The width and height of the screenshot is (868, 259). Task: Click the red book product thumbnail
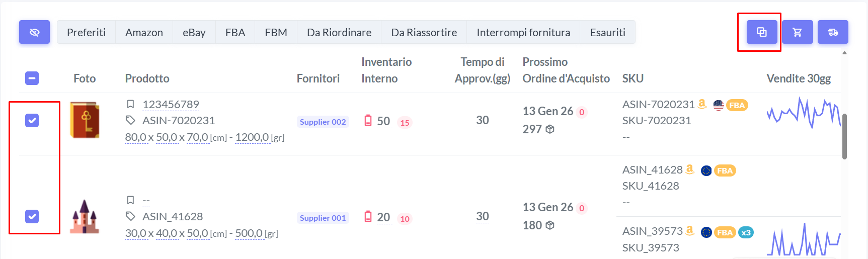tap(85, 120)
